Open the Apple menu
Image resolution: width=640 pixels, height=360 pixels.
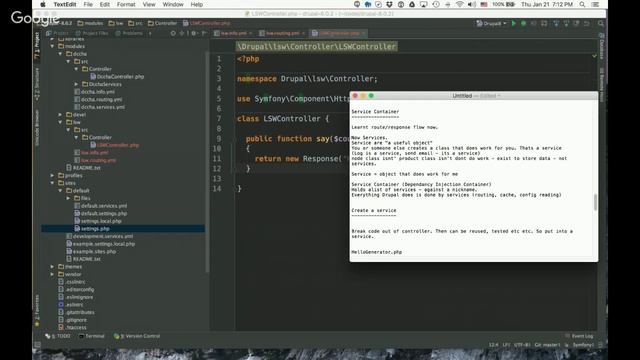point(43,4)
